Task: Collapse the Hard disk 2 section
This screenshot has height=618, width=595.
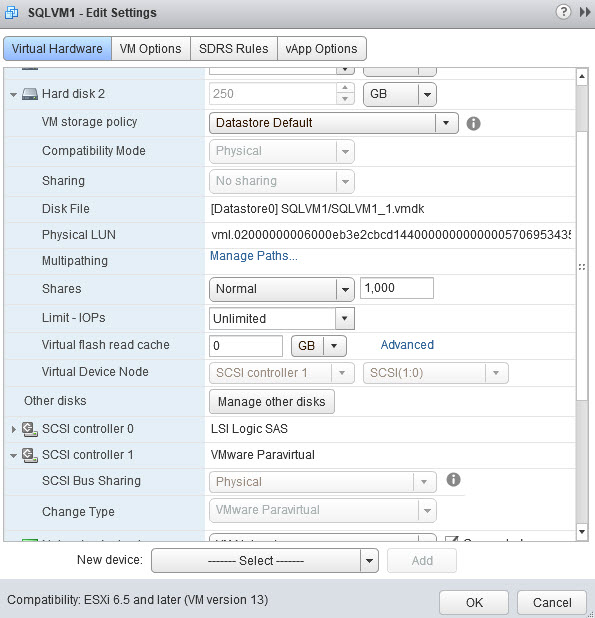Action: pyautogui.click(x=13, y=95)
